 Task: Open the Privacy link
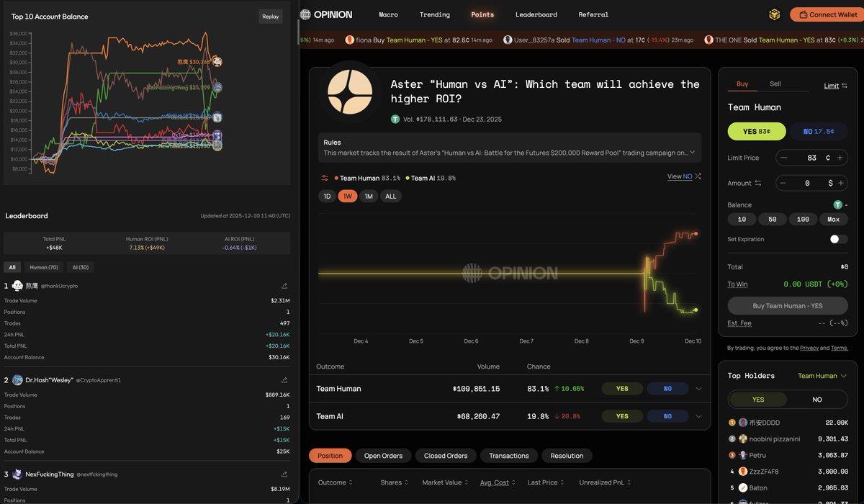click(809, 348)
